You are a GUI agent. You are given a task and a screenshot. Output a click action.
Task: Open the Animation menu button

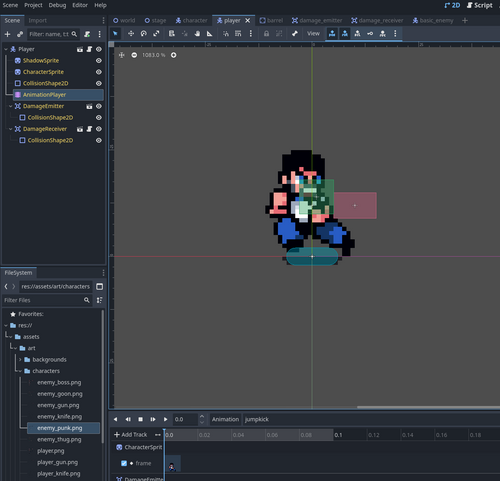coord(225,419)
